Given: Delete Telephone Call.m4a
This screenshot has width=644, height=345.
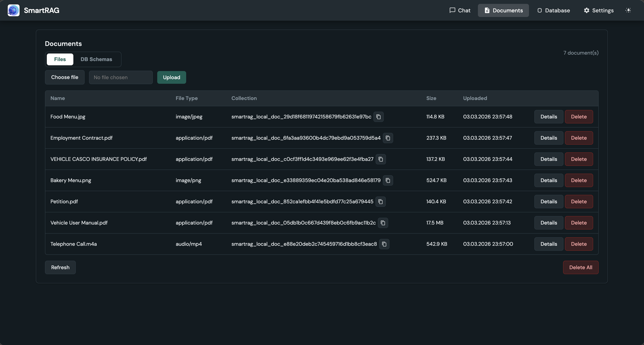Looking at the screenshot, I should pyautogui.click(x=579, y=244).
